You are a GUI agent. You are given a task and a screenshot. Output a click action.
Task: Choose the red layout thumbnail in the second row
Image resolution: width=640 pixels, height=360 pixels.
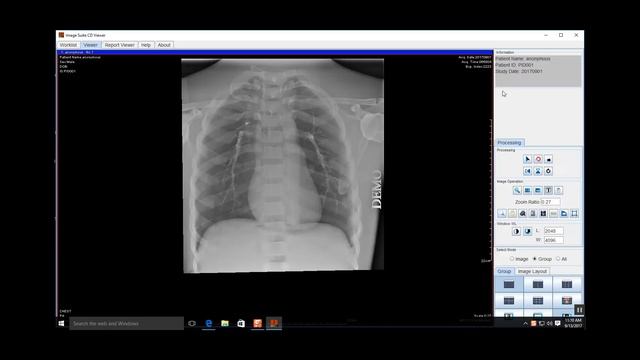tap(567, 301)
